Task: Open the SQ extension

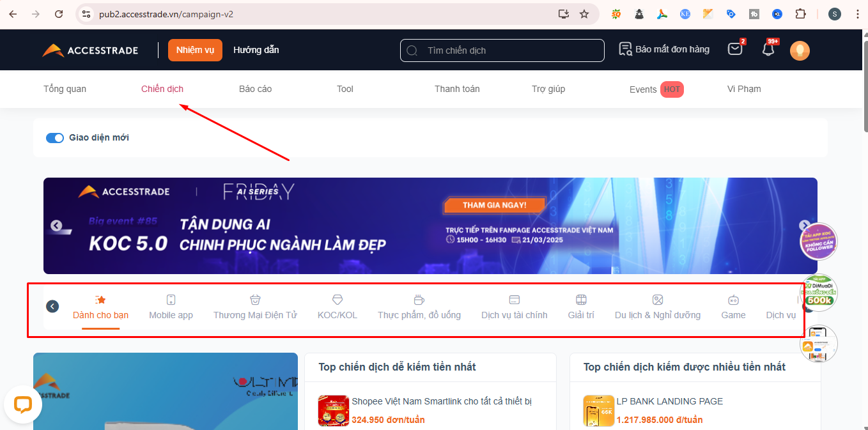Action: click(616, 14)
